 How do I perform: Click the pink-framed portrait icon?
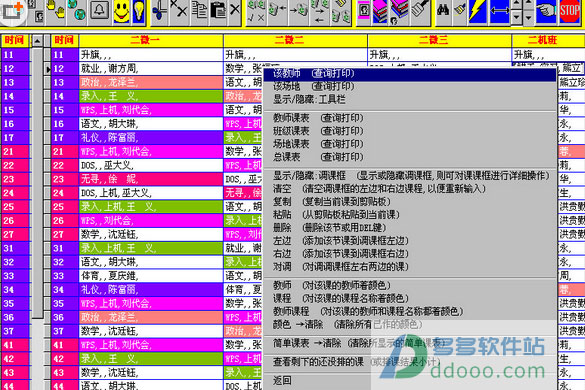pyautogui.click(x=364, y=12)
